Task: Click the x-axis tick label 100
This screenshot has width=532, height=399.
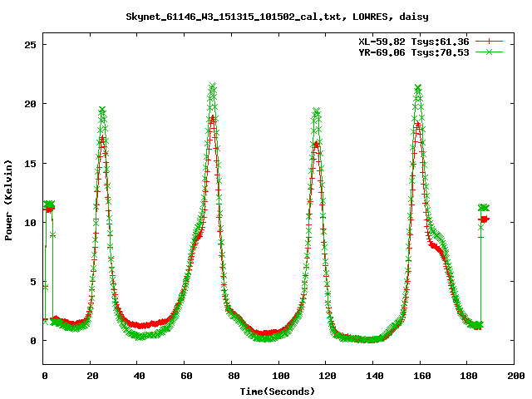Action: click(x=279, y=376)
